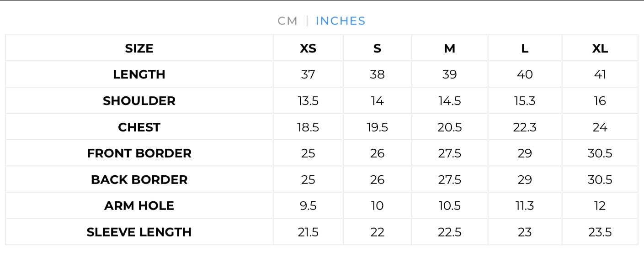Click the XL size column header
This screenshot has height=262, width=644.
point(600,48)
